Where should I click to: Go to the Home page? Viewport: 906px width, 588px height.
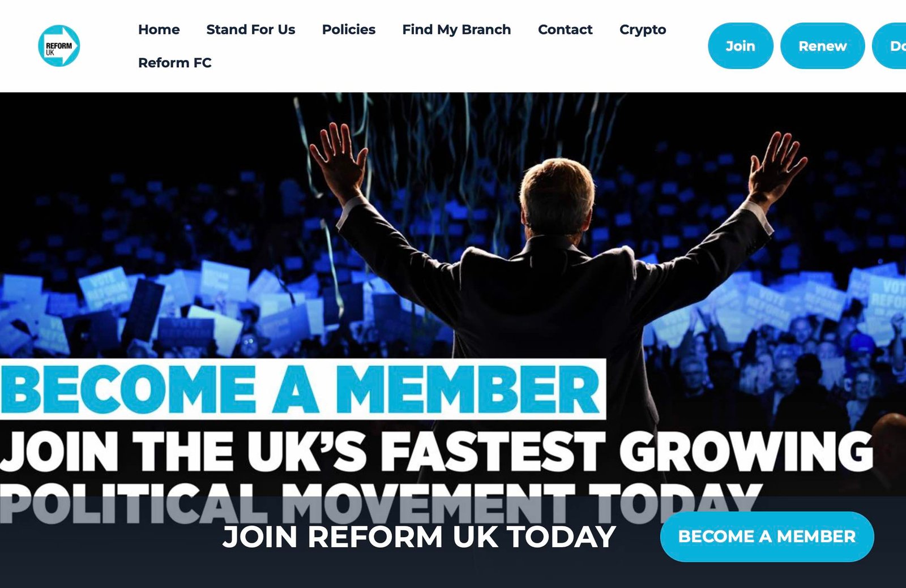coord(159,29)
